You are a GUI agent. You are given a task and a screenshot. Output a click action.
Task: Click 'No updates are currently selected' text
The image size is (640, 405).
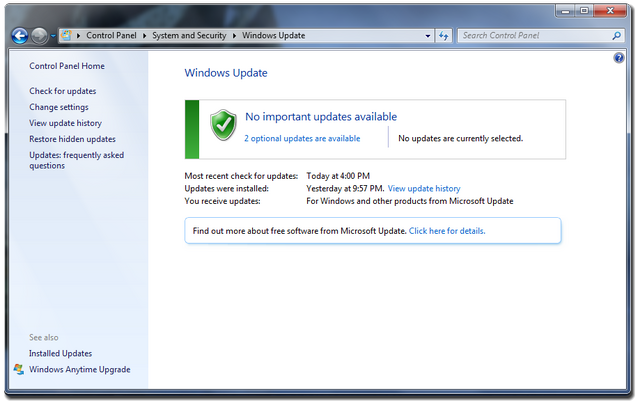460,138
